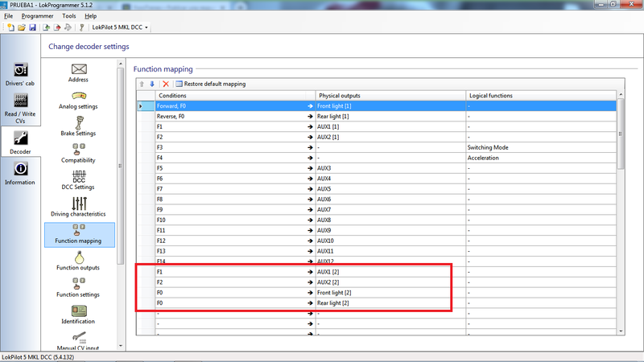Viewport: 644px width, 362px height.
Task: Read decoder data (green arrow icon)
Action: (x=47, y=27)
